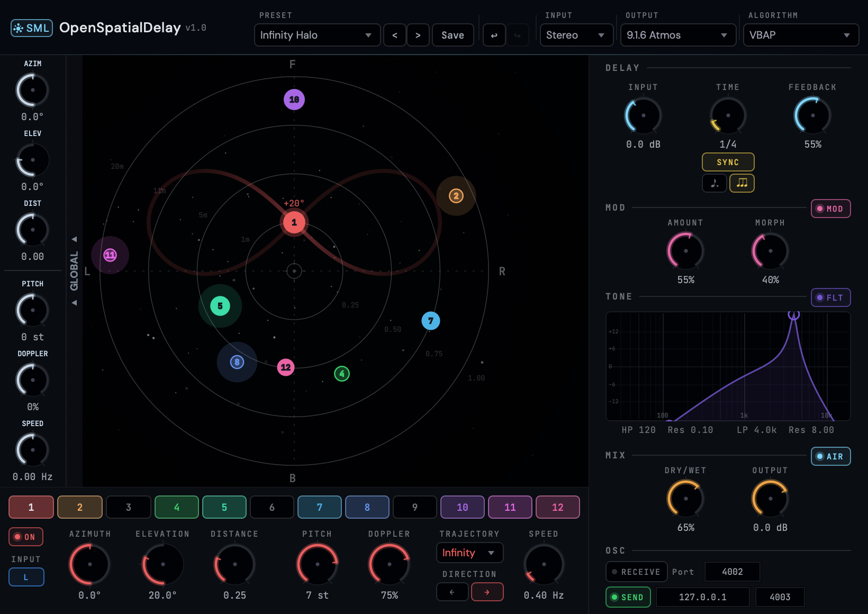Toggle the MOD section on/off
This screenshot has height=614, width=868.
[831, 209]
